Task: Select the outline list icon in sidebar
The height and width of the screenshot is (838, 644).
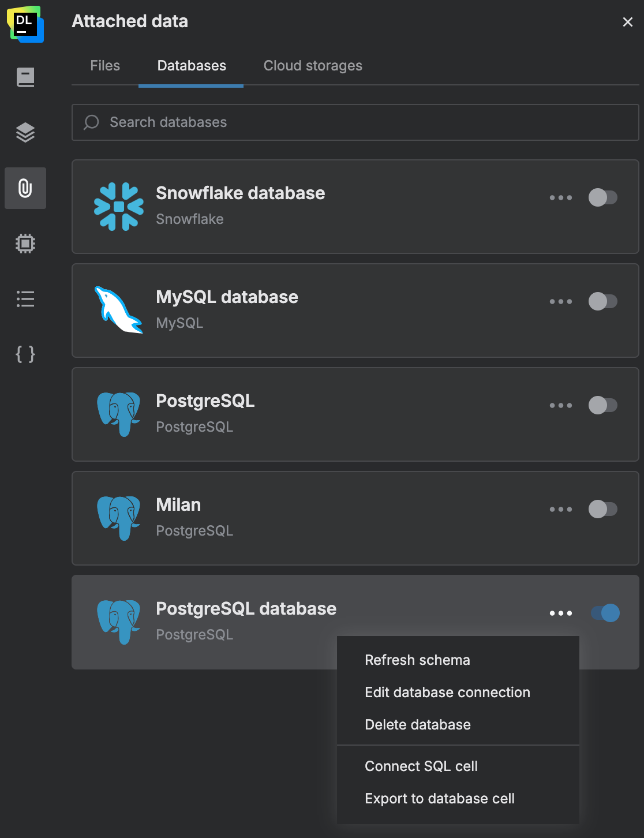Action: click(25, 298)
